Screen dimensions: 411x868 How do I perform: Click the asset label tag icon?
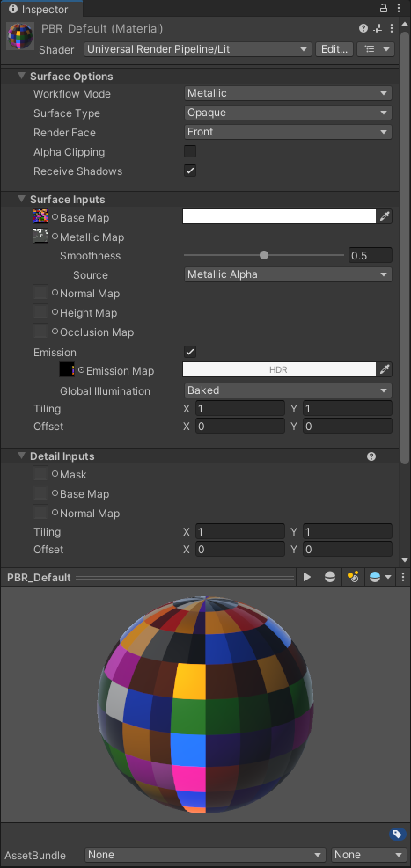[397, 835]
